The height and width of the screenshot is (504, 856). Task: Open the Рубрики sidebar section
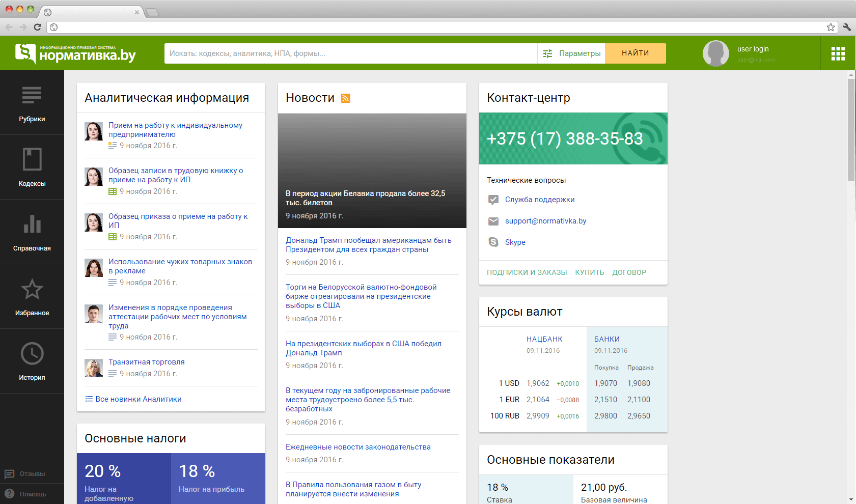(x=32, y=103)
